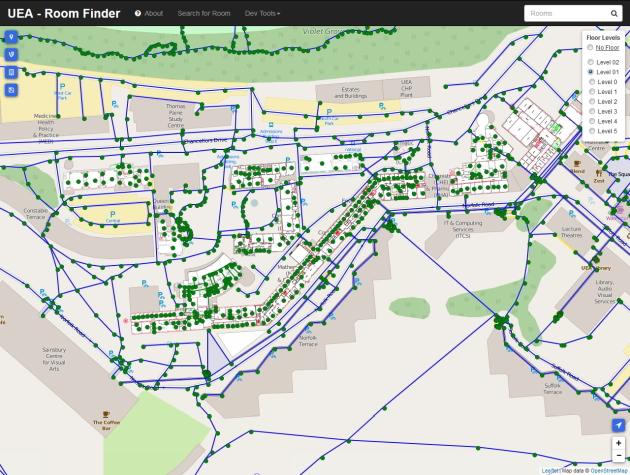This screenshot has height=475, width=630.
Task: Select the Level 02 floor radio
Action: (x=590, y=62)
